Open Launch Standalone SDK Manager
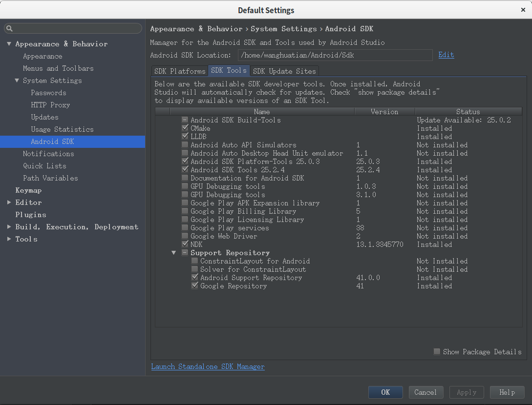The image size is (532, 405). [208, 366]
